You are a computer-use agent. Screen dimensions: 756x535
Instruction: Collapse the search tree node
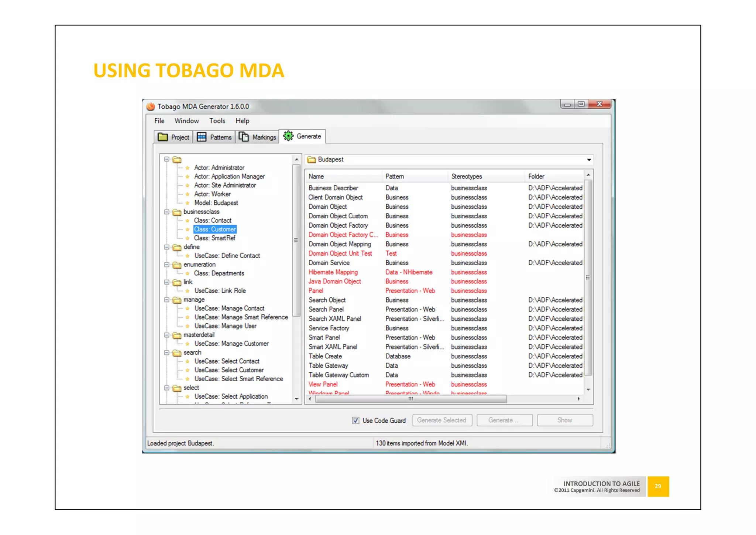[x=167, y=352]
